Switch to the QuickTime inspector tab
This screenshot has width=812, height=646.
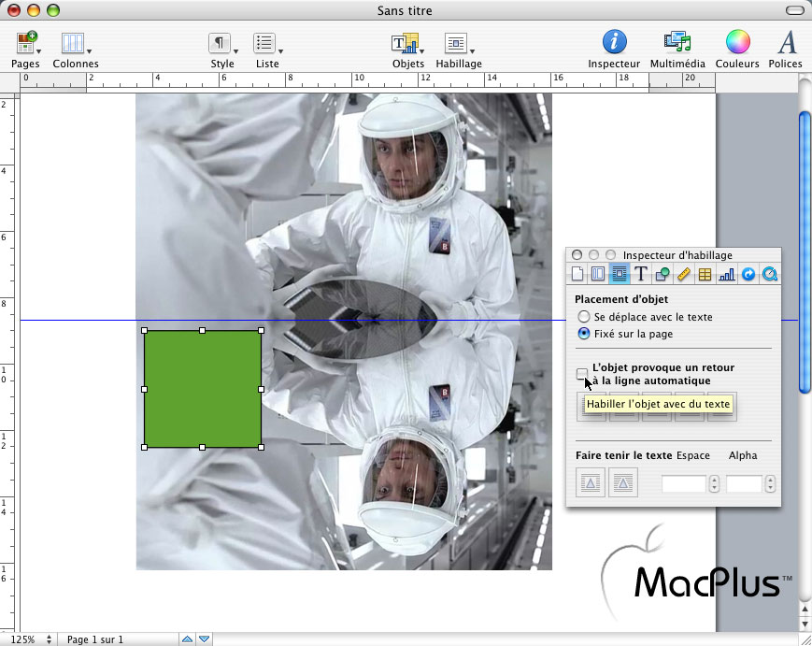coord(770,274)
